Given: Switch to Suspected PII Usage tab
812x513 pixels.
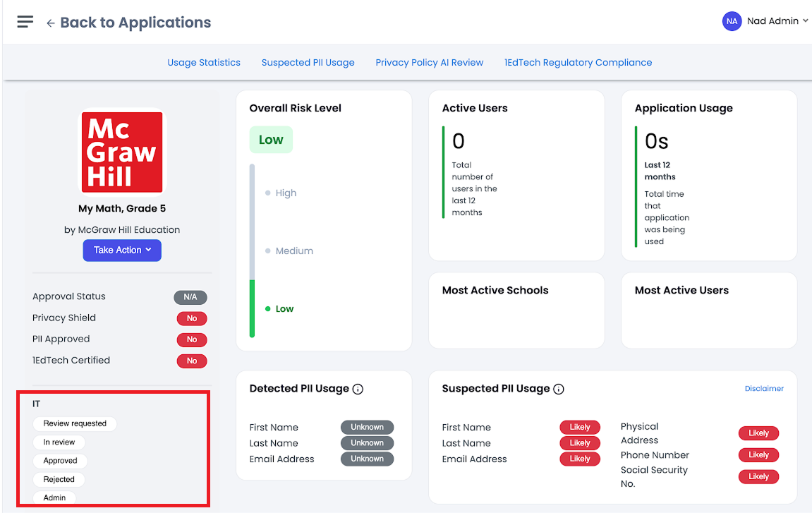Looking at the screenshot, I should 308,63.
